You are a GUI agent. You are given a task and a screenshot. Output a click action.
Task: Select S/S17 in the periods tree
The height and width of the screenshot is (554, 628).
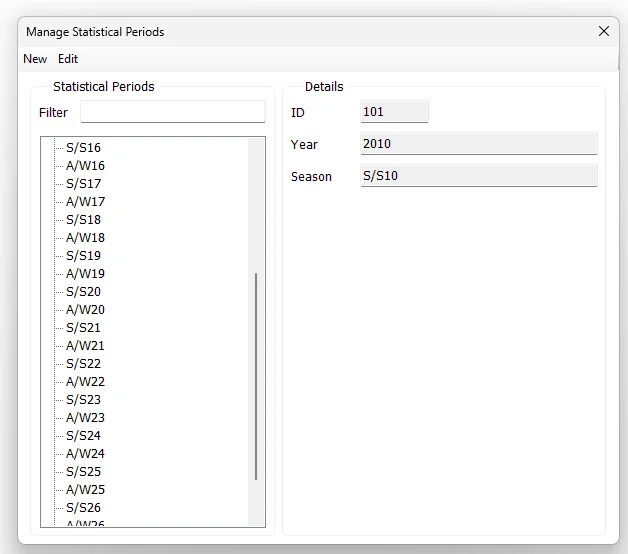[83, 184]
